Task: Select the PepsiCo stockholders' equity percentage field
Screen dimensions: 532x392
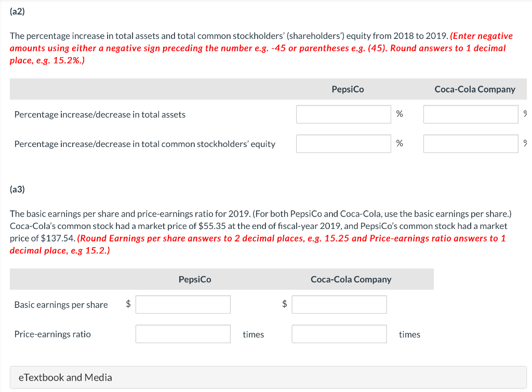Action: (x=343, y=143)
